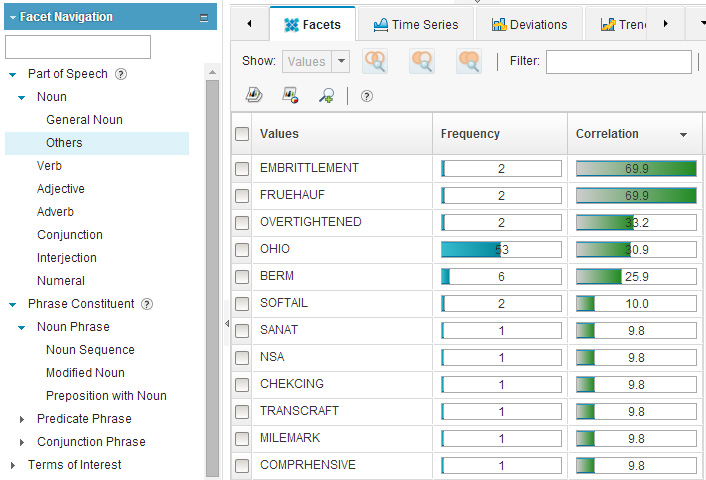The height and width of the screenshot is (480, 706).
Task: Collapse the Noun tree node arrow
Action: tap(22, 98)
